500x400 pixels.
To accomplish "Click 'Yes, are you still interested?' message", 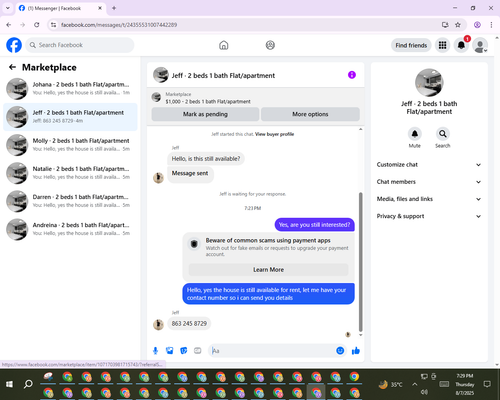I will (x=314, y=225).
